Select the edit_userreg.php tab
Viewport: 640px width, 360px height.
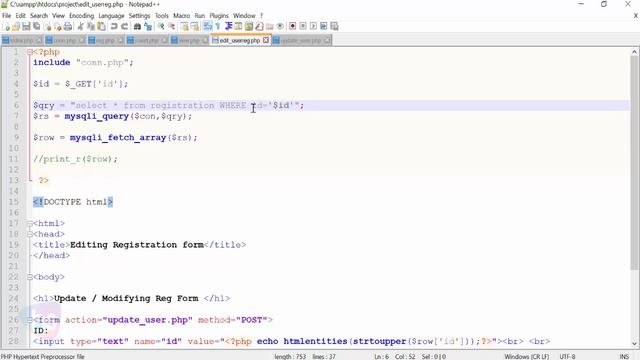240,40
